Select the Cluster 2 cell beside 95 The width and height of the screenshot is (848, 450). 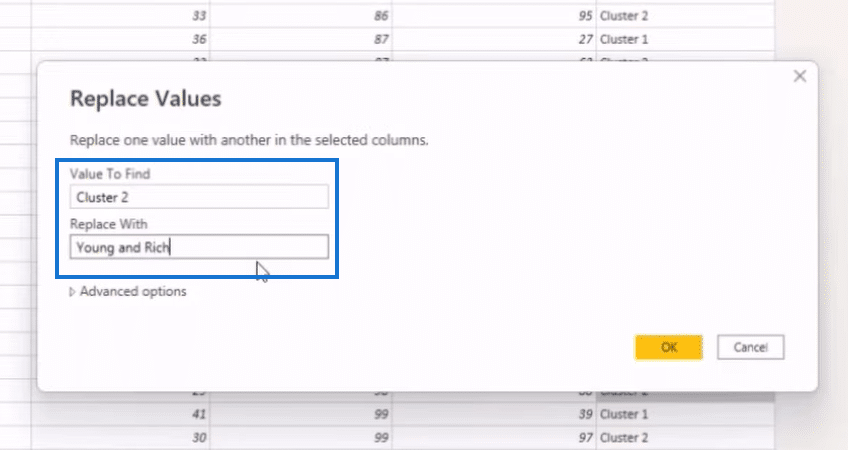click(x=685, y=16)
